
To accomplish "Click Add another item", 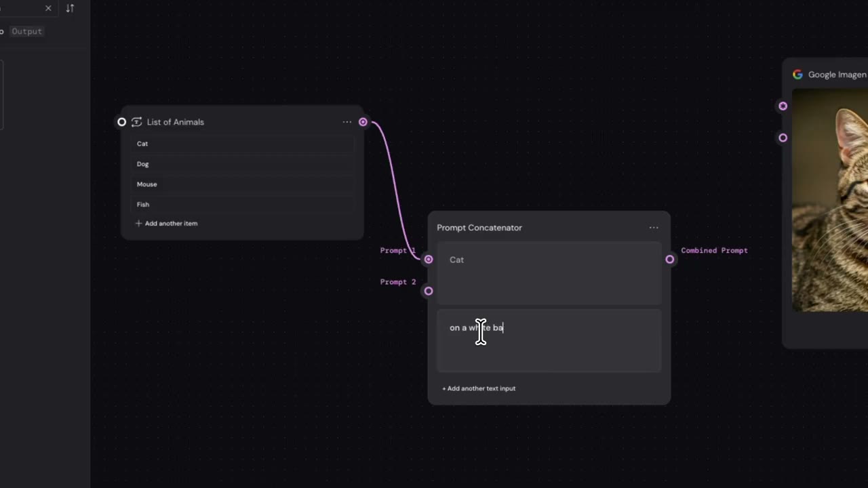I will (x=166, y=223).
